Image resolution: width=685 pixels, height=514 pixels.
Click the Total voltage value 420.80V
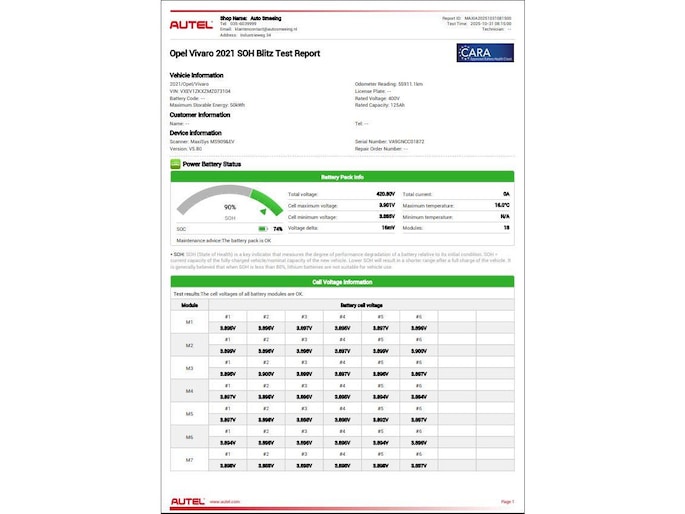[x=385, y=193]
